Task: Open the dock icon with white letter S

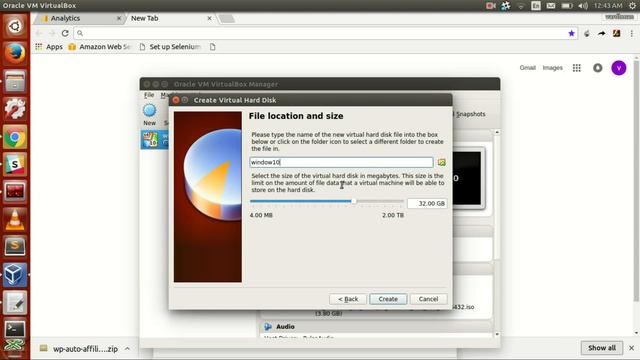Action: (x=15, y=164)
